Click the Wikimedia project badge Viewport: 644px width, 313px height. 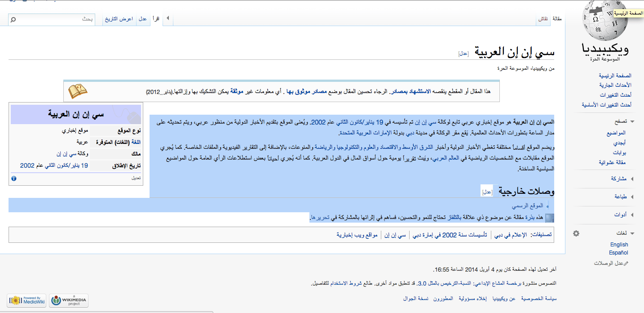pyautogui.click(x=69, y=300)
